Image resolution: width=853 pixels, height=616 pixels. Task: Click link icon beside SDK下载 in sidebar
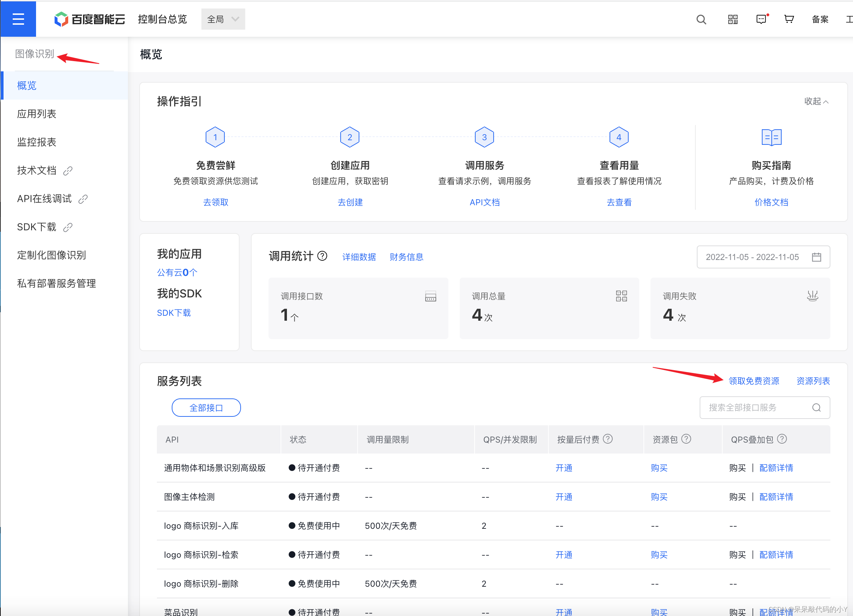click(x=68, y=227)
